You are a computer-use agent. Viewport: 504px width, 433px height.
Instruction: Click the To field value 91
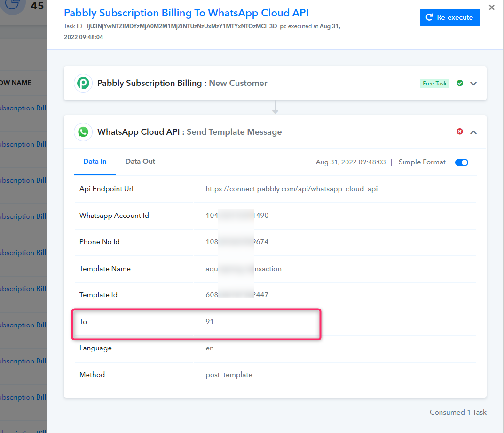click(x=210, y=322)
